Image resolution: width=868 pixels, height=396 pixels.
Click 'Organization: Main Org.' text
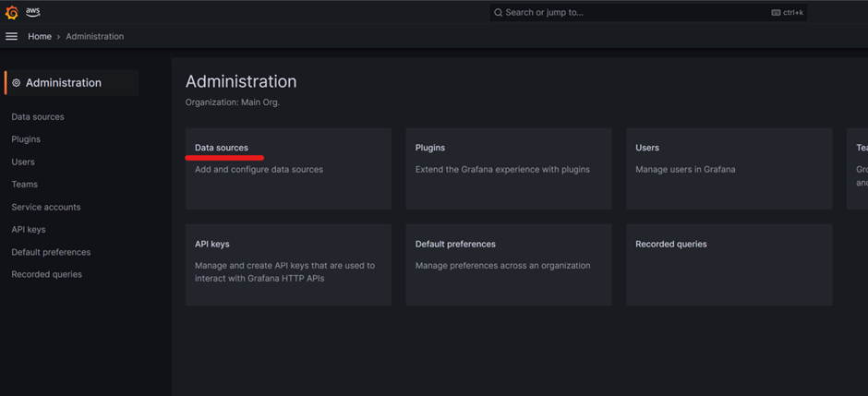tap(233, 102)
